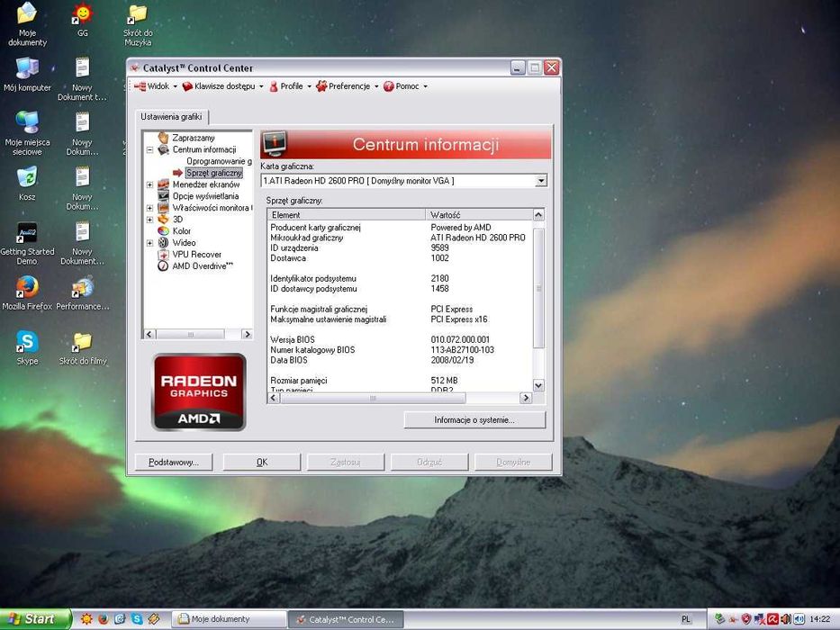Click Firefox icon in quick launch
Image resolution: width=840 pixels, height=630 pixels.
point(103,619)
